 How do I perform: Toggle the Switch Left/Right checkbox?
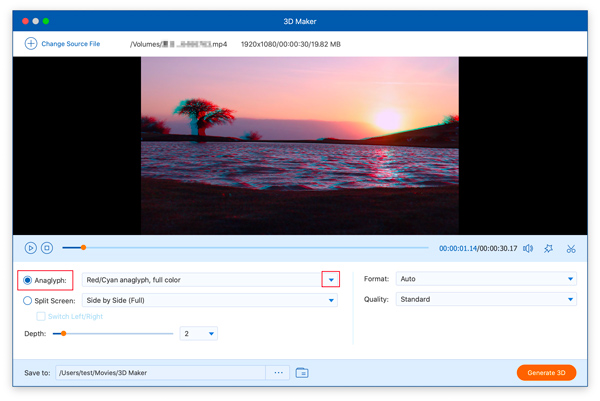click(41, 316)
